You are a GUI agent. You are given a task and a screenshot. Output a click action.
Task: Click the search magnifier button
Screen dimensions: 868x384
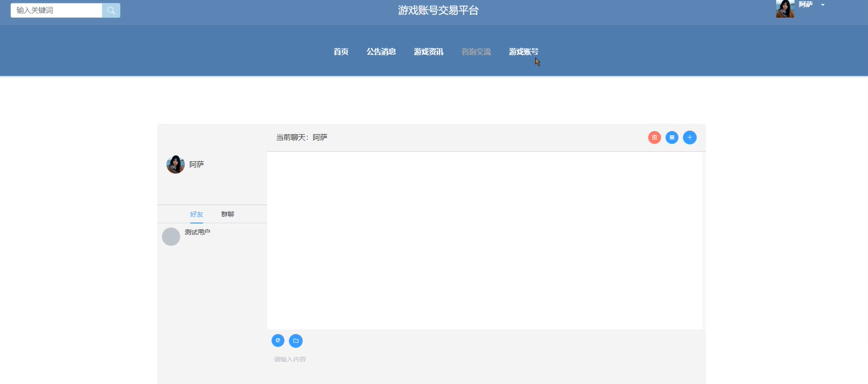click(x=111, y=10)
